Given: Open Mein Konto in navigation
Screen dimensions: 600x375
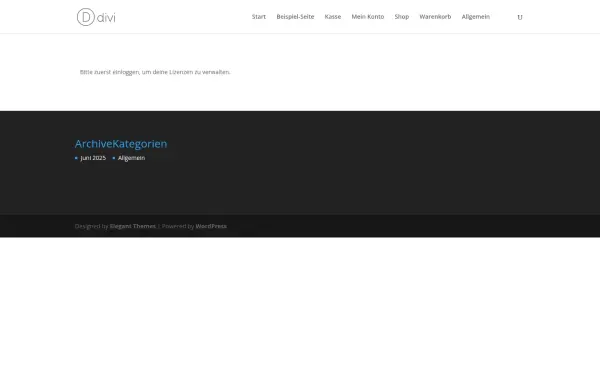Looking at the screenshot, I should click(x=368, y=16).
